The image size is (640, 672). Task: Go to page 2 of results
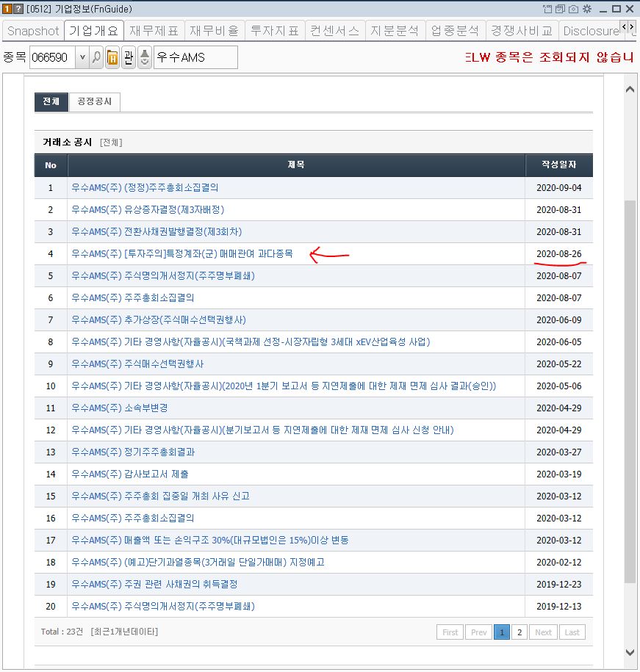519,632
